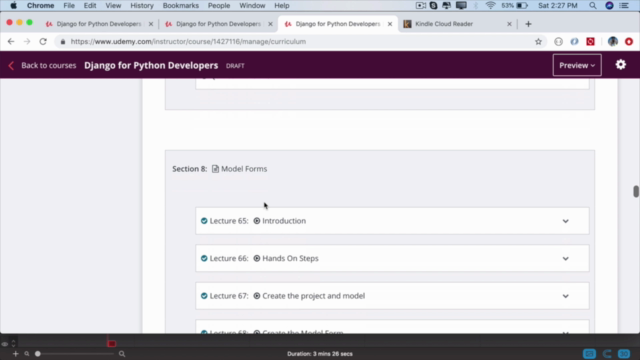Open the Wi-Fi status menu
The width and height of the screenshot is (640, 360).
click(490, 6)
